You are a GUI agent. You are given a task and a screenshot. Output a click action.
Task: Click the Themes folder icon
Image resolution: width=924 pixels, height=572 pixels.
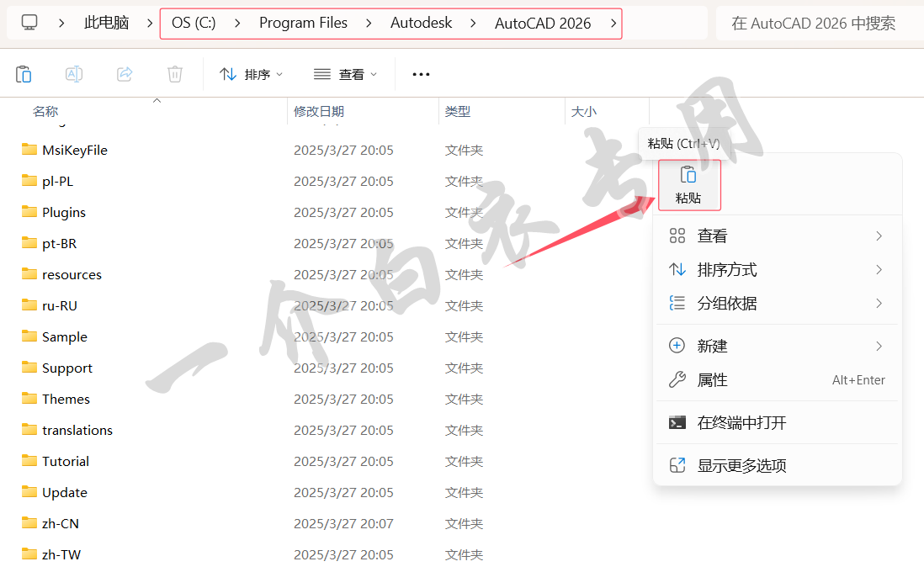click(x=29, y=398)
